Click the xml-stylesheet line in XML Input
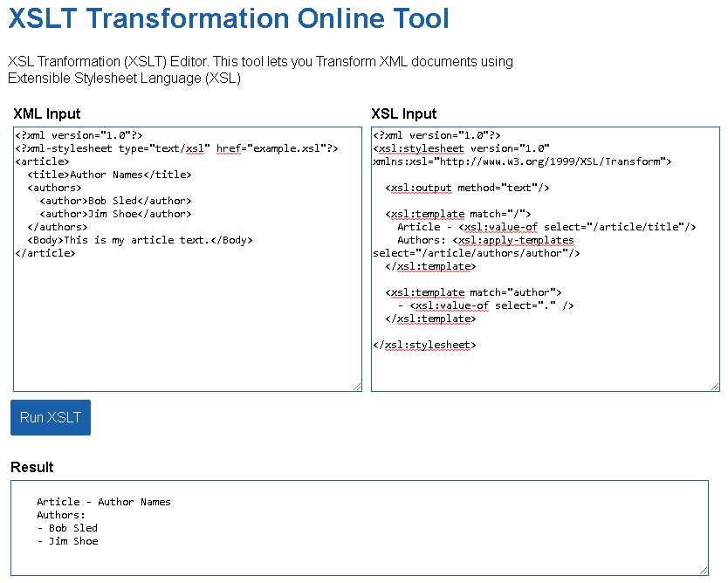This screenshot has height=583, width=728. pos(177,148)
